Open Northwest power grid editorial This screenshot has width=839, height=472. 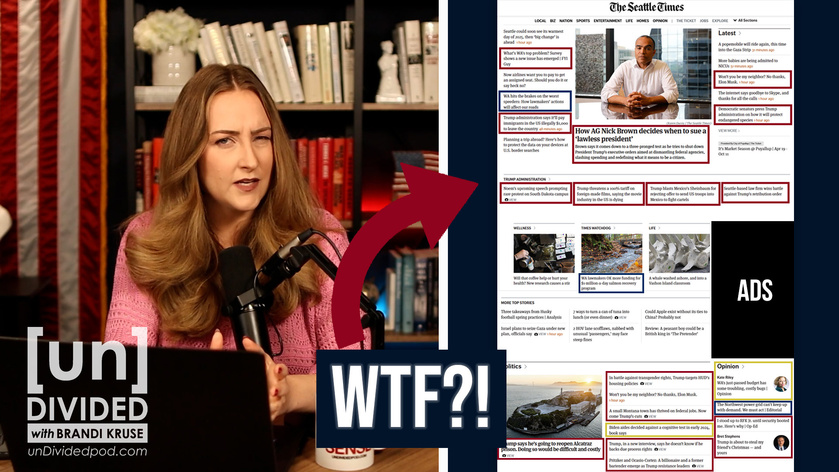[x=753, y=407]
